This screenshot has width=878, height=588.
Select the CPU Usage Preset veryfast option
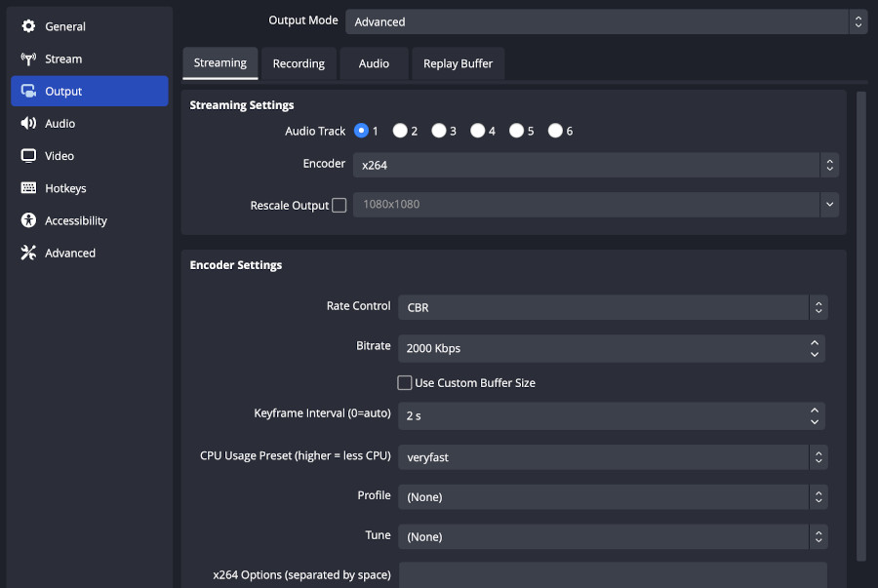[612, 456]
